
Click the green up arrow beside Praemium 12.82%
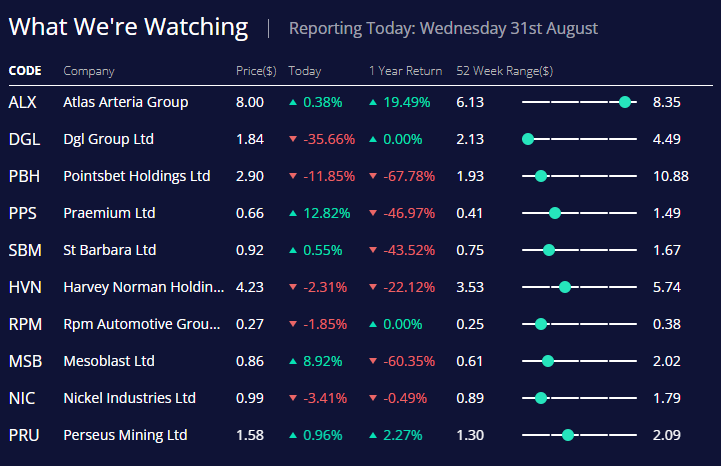pos(293,213)
